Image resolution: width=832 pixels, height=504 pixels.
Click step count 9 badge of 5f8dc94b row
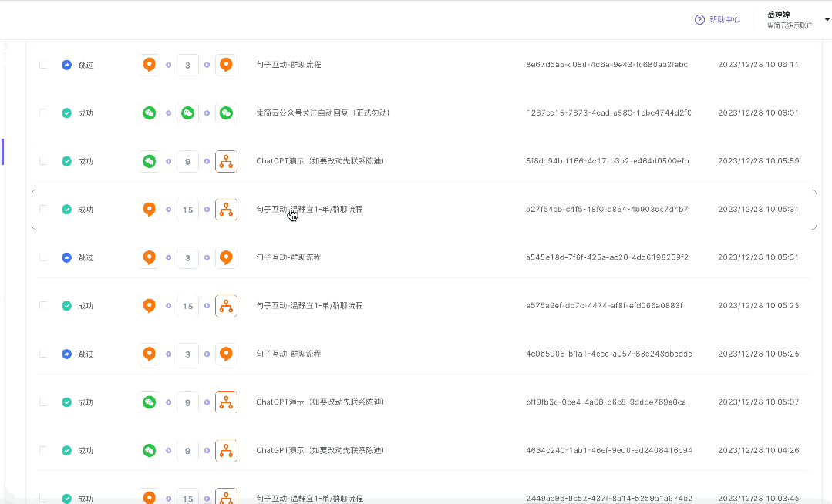pos(187,161)
